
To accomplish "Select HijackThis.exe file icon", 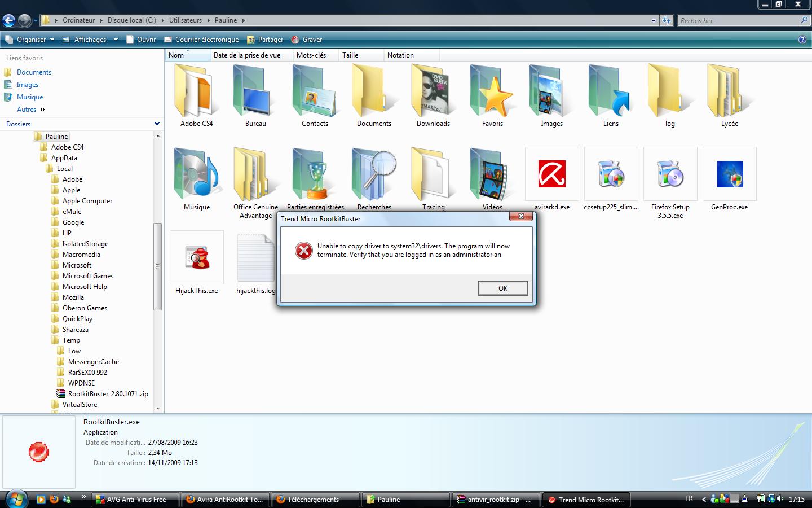I will pos(196,257).
